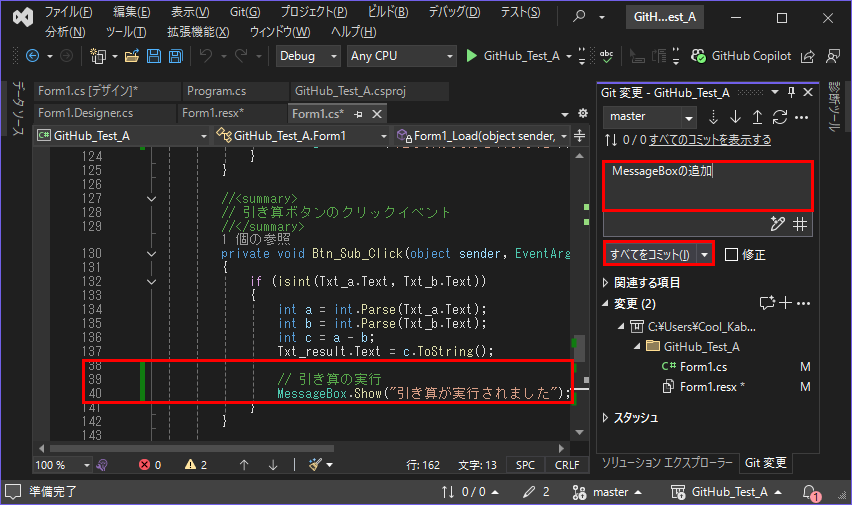Click the share icon next to Copilot
This screenshot has width=852, height=505.
click(808, 56)
